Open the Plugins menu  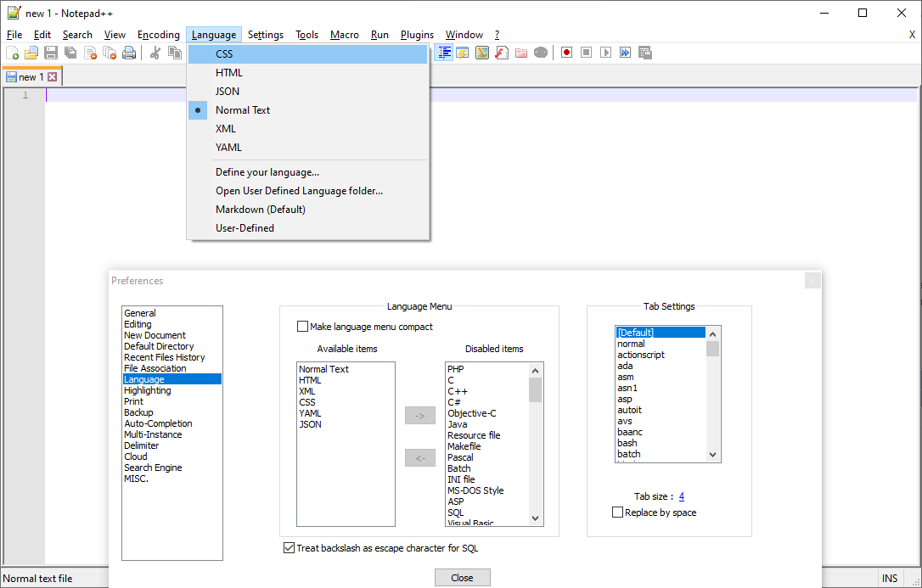[418, 35]
